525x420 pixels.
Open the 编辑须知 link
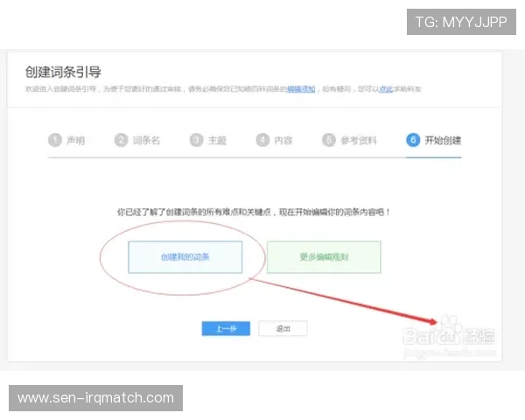coord(301,89)
